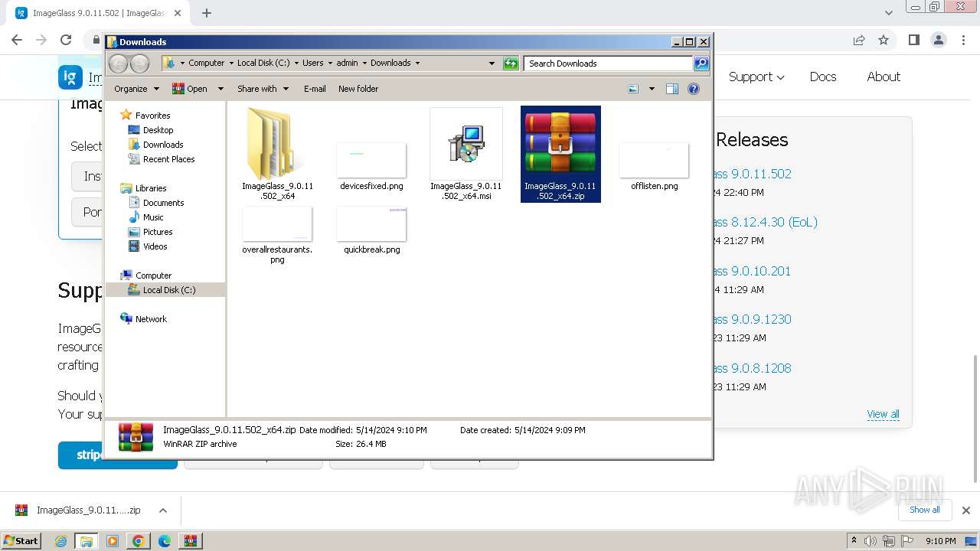Open the Windows Start menu
Image resolution: width=980 pixels, height=551 pixels.
tap(21, 540)
